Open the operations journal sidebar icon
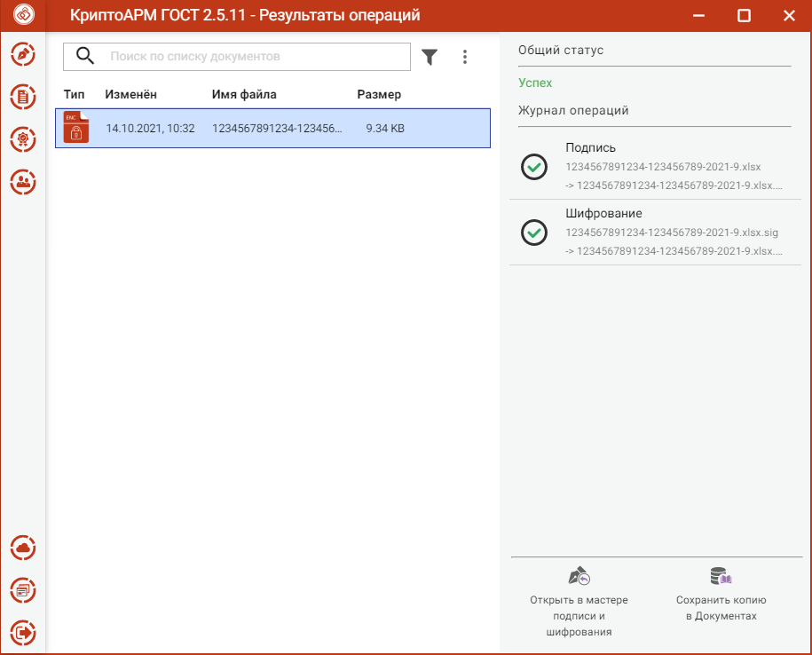 (23, 590)
